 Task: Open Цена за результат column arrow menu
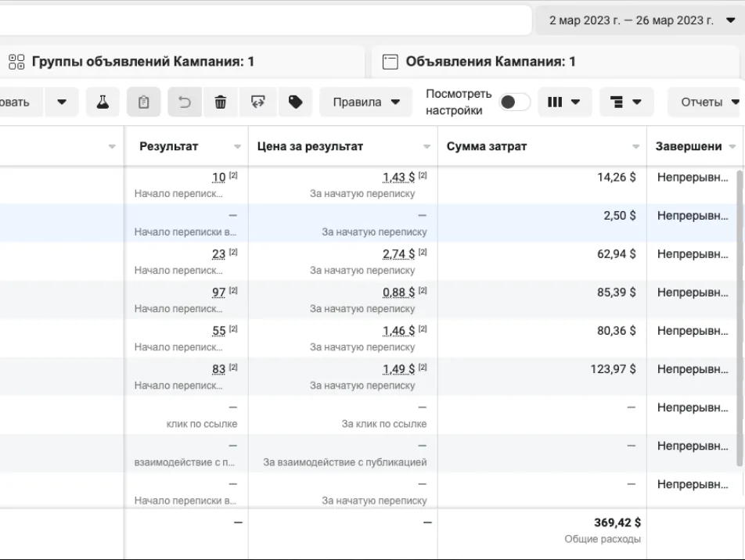[426, 146]
